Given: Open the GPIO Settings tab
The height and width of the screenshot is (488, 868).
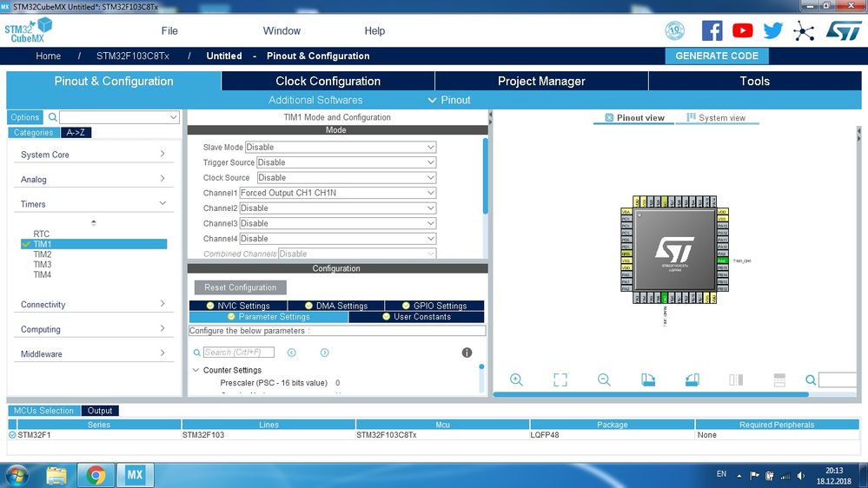Looking at the screenshot, I should [x=434, y=306].
